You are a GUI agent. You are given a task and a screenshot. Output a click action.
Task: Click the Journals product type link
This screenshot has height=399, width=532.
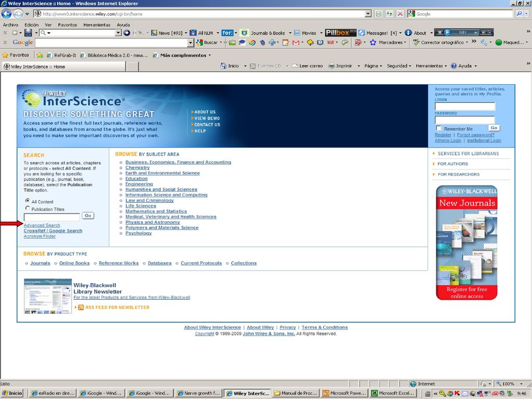click(40, 263)
